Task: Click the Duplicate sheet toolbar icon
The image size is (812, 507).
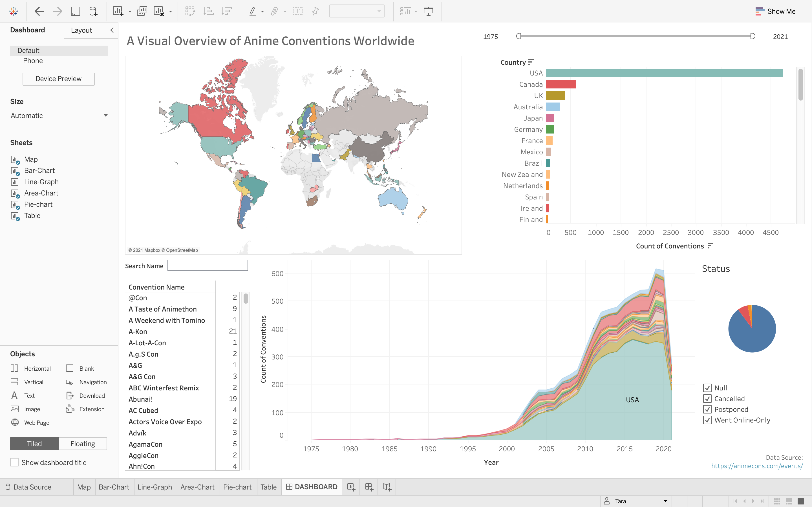Action: 142,11
